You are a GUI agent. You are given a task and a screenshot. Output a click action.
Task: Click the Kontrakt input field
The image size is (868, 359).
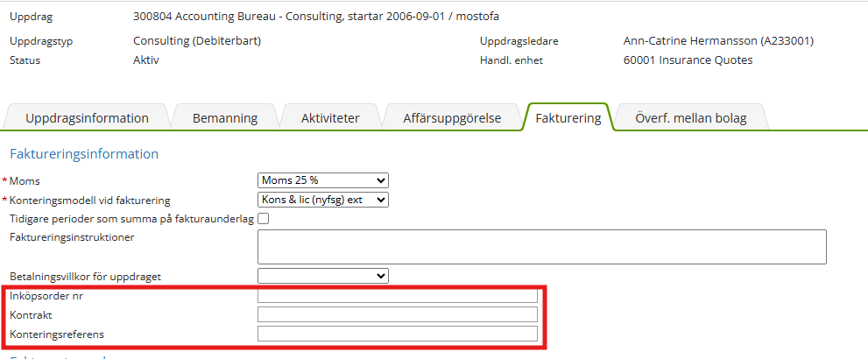click(x=397, y=314)
